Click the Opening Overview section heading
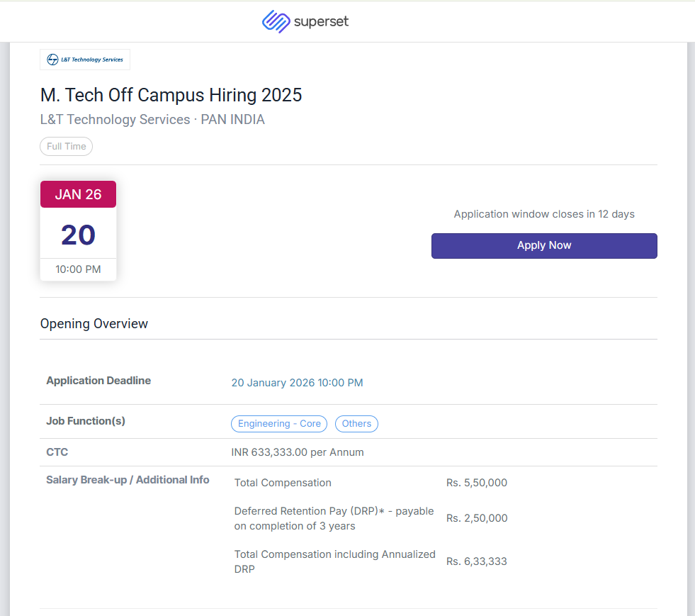The image size is (695, 616). [x=94, y=324]
